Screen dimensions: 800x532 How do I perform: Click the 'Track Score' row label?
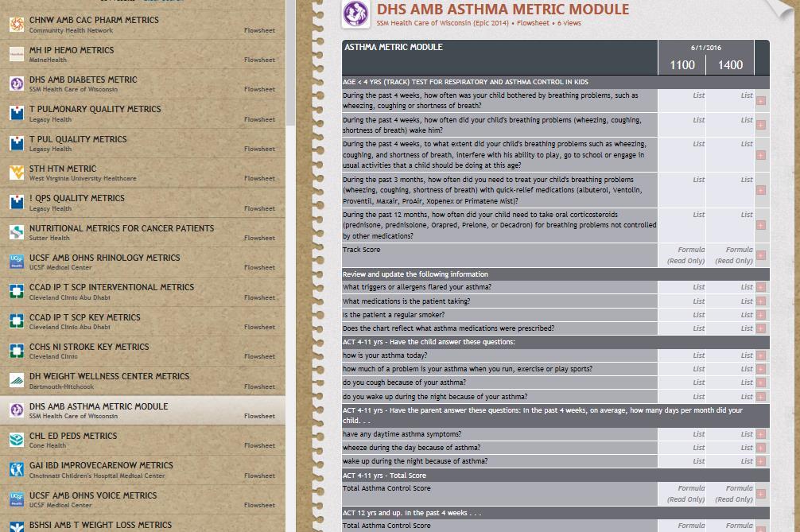[x=361, y=250]
